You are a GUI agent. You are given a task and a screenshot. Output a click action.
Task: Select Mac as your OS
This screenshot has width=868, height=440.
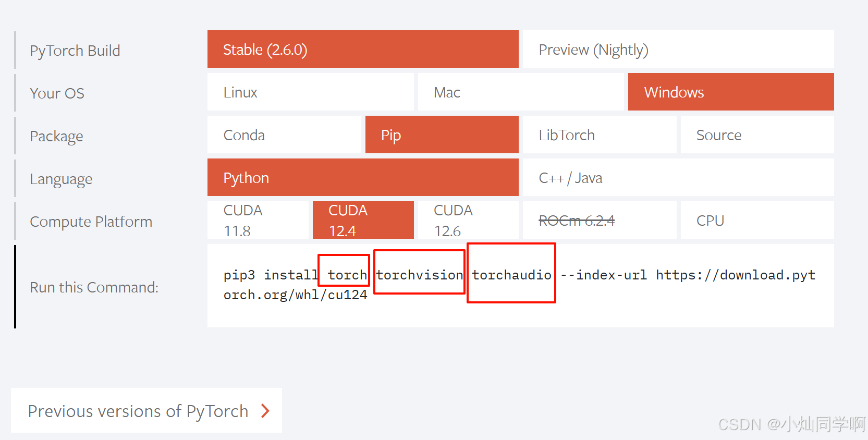coord(521,92)
